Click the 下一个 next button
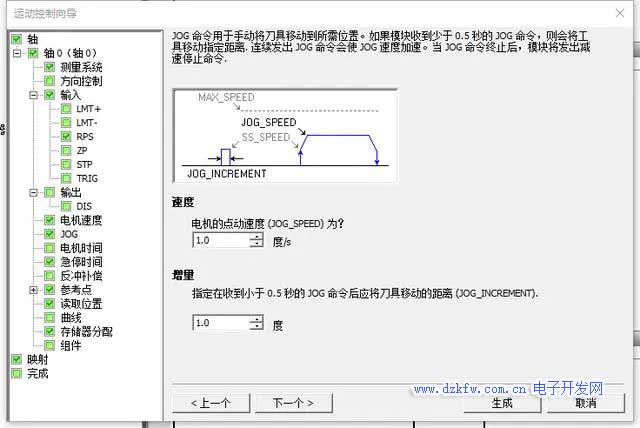 tap(285, 403)
